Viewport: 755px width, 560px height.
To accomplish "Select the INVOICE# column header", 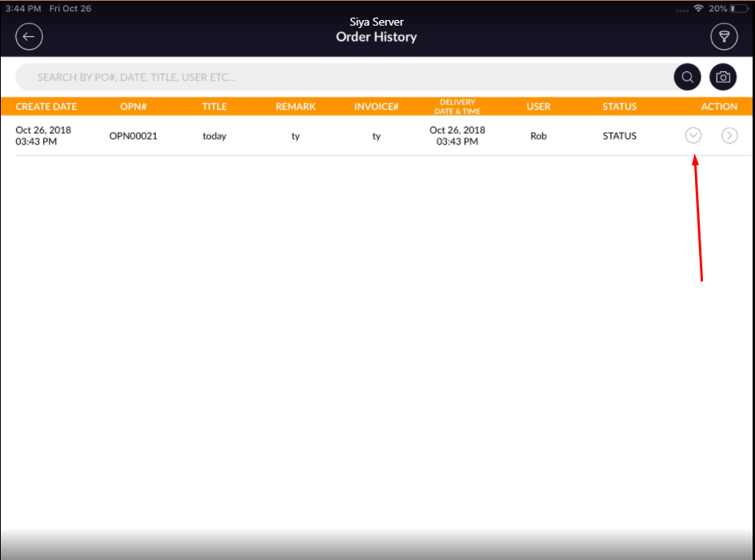I will 377,106.
